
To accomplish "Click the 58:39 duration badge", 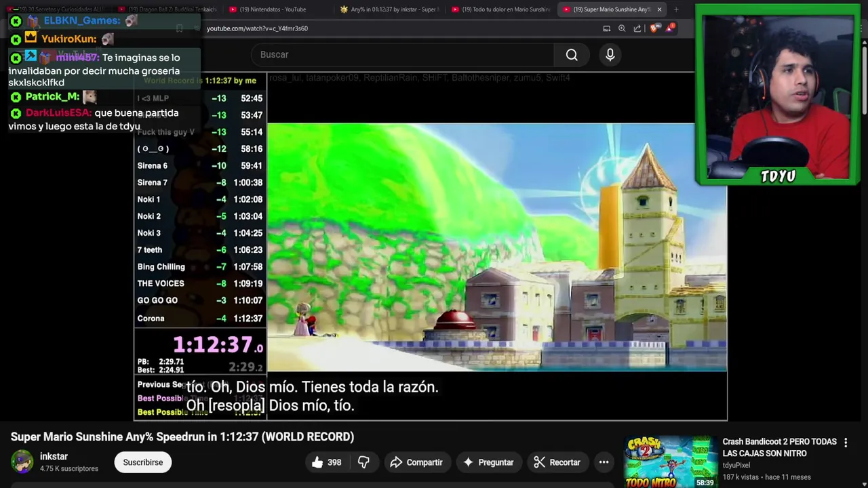I will [705, 483].
